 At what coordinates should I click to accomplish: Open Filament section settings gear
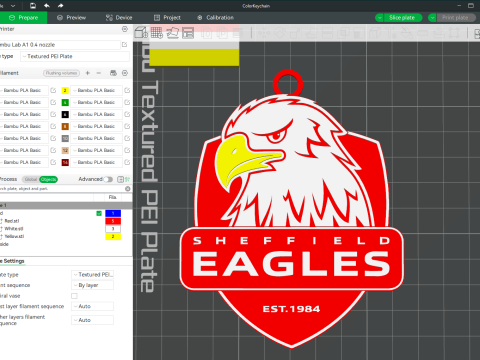click(x=125, y=73)
